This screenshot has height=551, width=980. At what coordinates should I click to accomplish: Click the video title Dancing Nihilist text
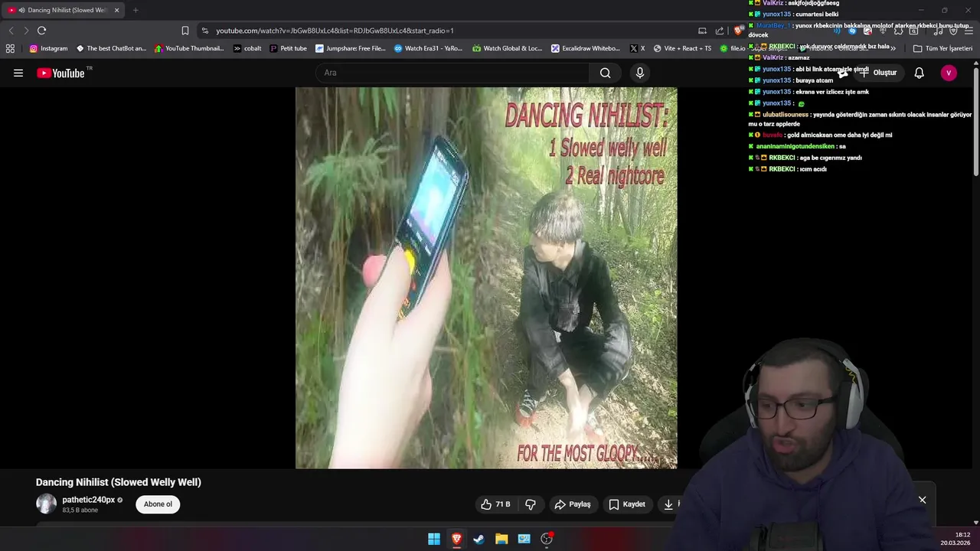click(119, 482)
